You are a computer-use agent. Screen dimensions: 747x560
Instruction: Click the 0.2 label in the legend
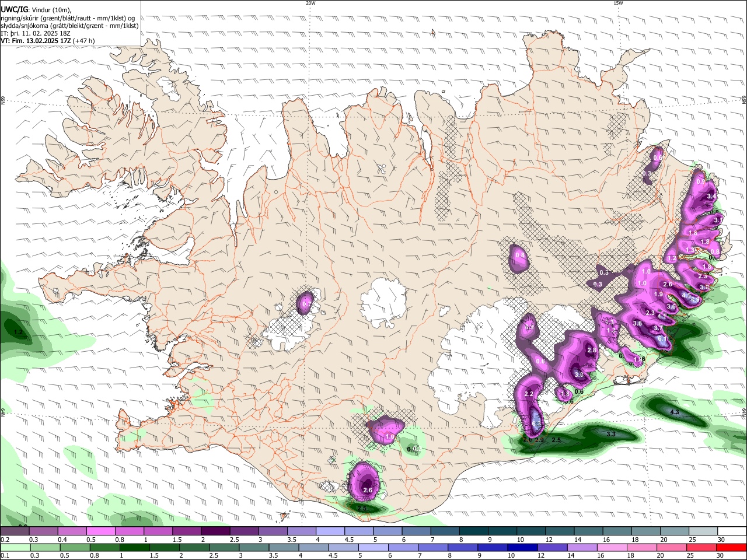coord(5,540)
